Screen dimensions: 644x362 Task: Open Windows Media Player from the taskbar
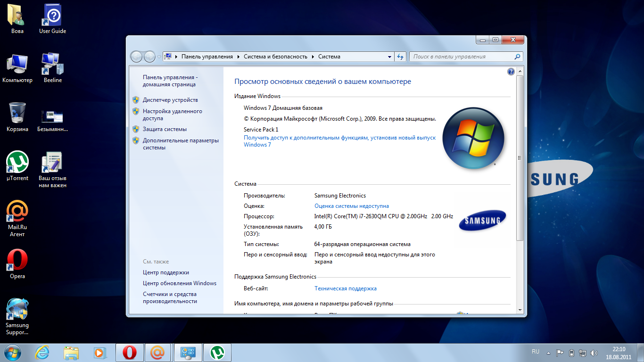(x=99, y=352)
